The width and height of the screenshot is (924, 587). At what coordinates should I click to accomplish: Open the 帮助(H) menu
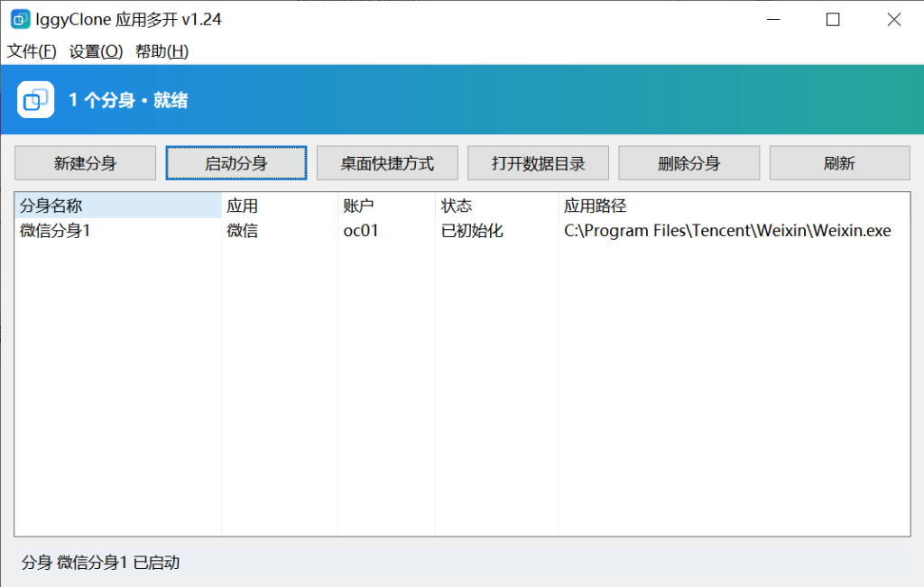click(x=162, y=51)
